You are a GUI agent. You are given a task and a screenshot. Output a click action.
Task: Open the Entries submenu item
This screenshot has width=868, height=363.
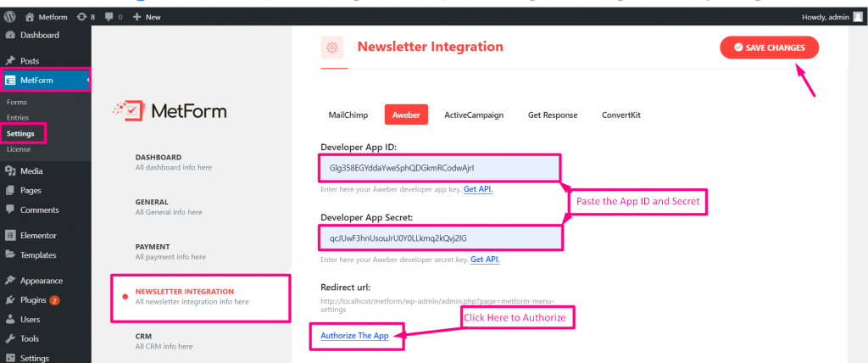tap(18, 118)
